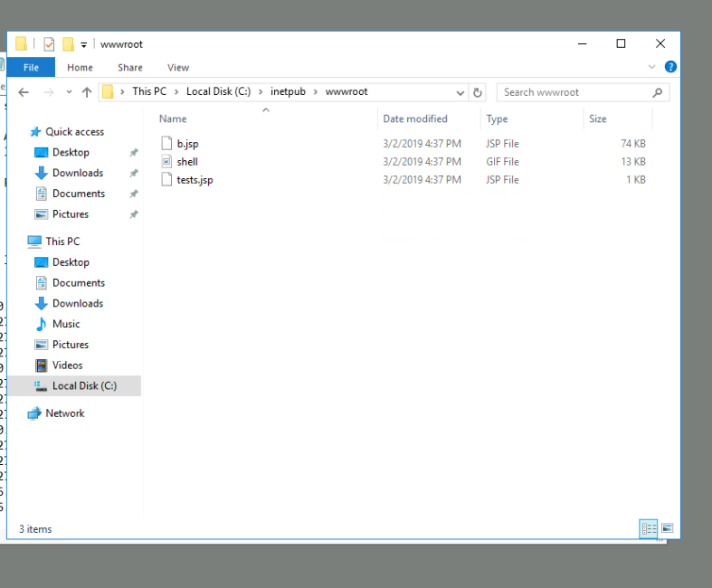The height and width of the screenshot is (588, 712).
Task: Click the New folder icon in title bar
Action: click(68, 44)
